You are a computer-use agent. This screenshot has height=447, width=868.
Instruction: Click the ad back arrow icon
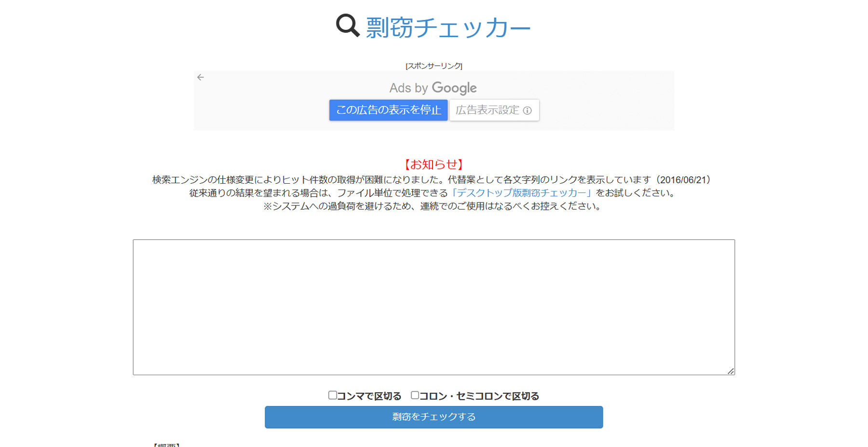click(201, 77)
